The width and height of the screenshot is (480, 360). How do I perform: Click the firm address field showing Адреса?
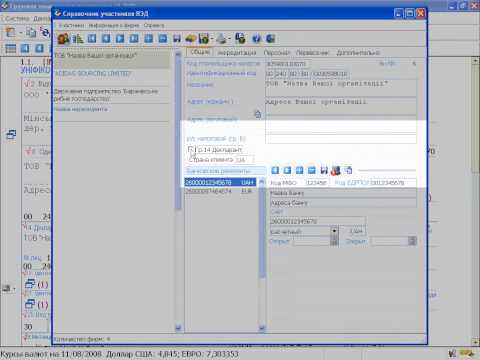341,106
